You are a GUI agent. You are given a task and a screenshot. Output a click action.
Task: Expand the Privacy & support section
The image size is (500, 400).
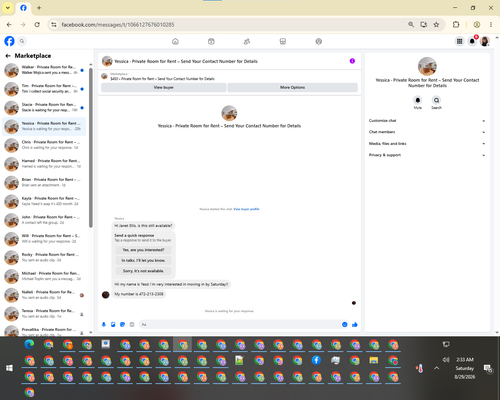pos(427,155)
